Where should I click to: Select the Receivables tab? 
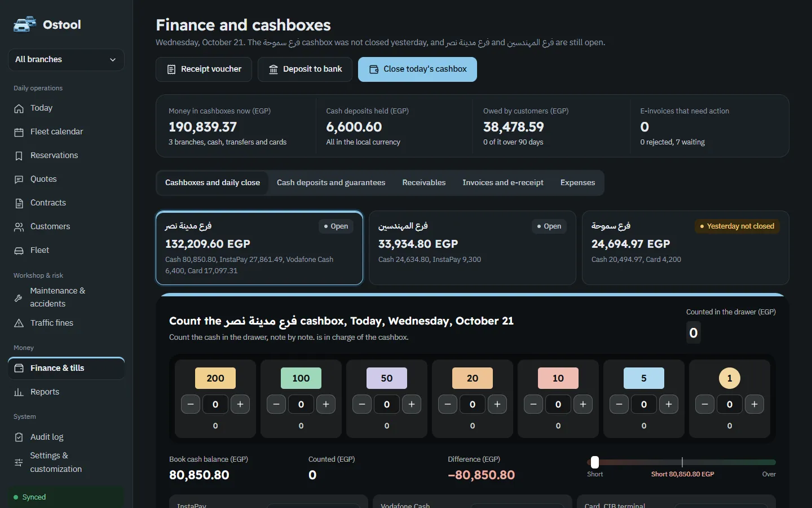tap(424, 183)
